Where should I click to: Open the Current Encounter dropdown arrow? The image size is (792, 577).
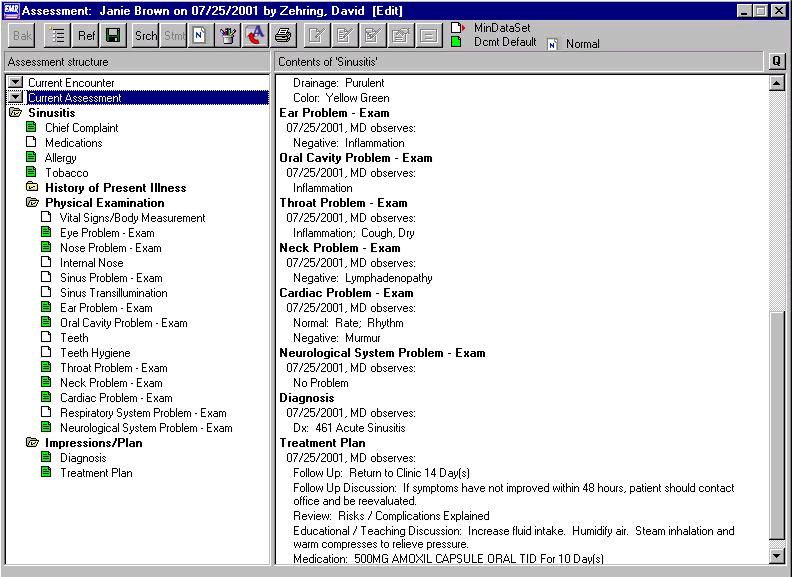click(15, 83)
